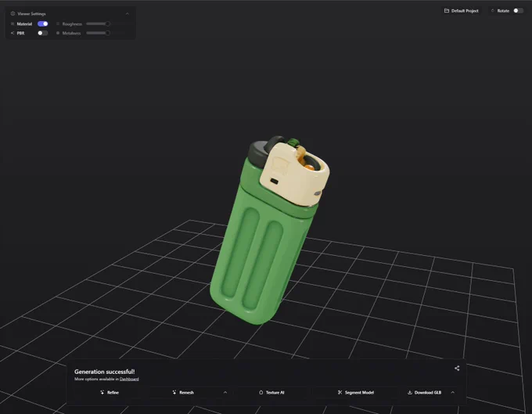Expand the Download GLB format chevron

coord(453,392)
